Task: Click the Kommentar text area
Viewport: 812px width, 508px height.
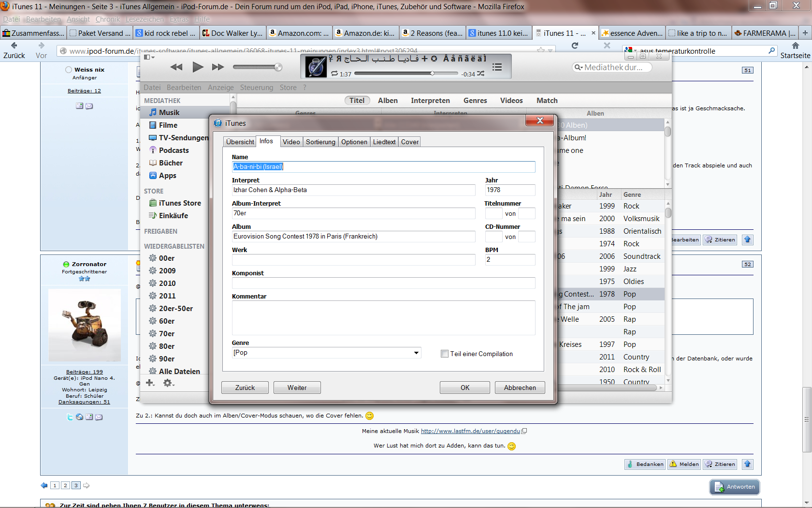Action: (383, 318)
